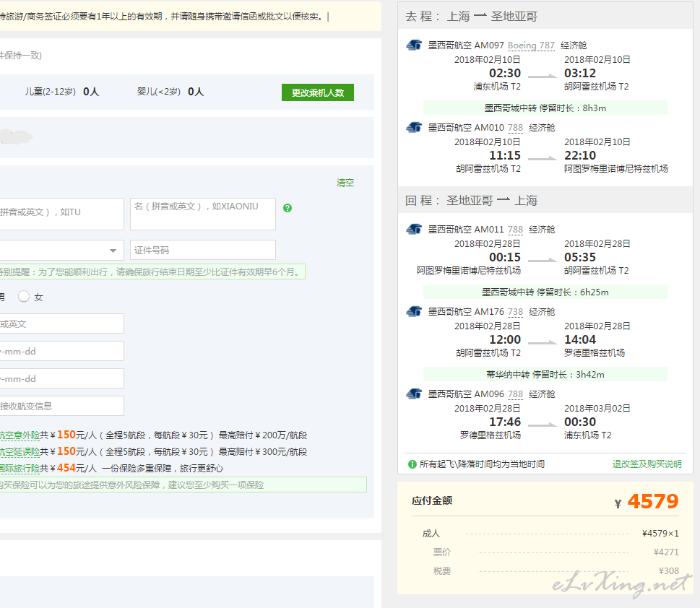Click the airline logo next to AM010
Viewport: 700px width, 608px height.
414,127
